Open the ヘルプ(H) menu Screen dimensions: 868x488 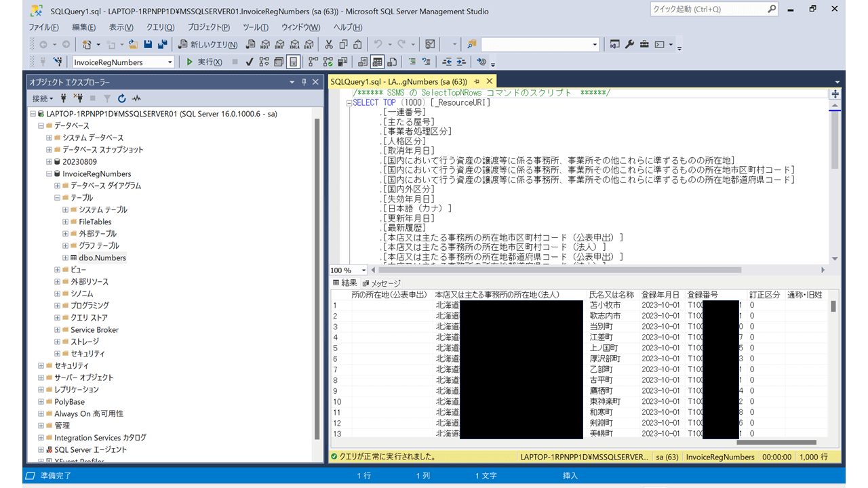pyautogui.click(x=348, y=27)
